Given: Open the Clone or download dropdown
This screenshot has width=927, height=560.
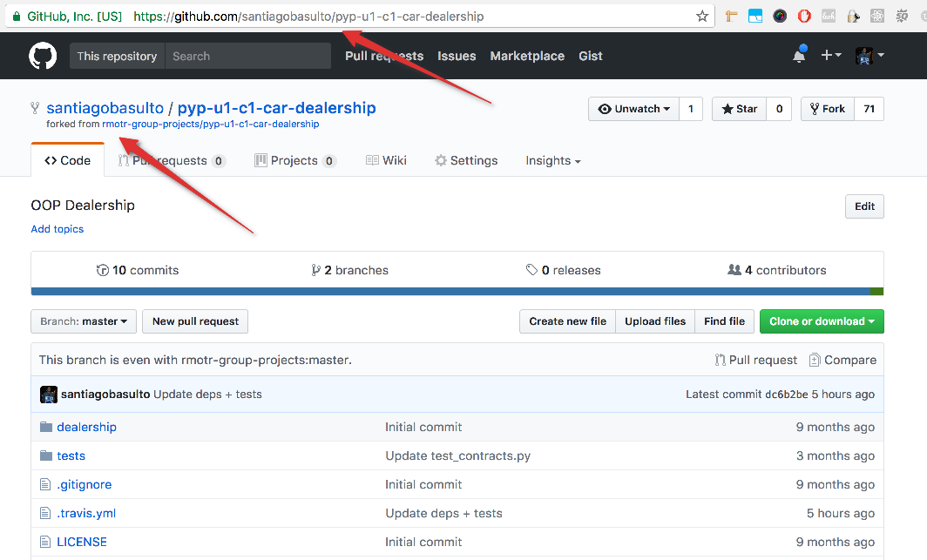Looking at the screenshot, I should coord(822,321).
